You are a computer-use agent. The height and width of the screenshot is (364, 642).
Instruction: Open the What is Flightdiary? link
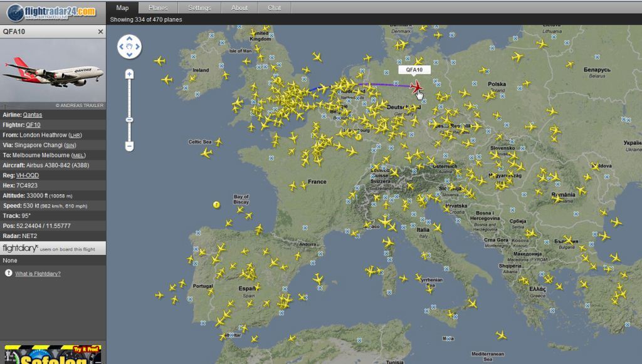pos(38,274)
